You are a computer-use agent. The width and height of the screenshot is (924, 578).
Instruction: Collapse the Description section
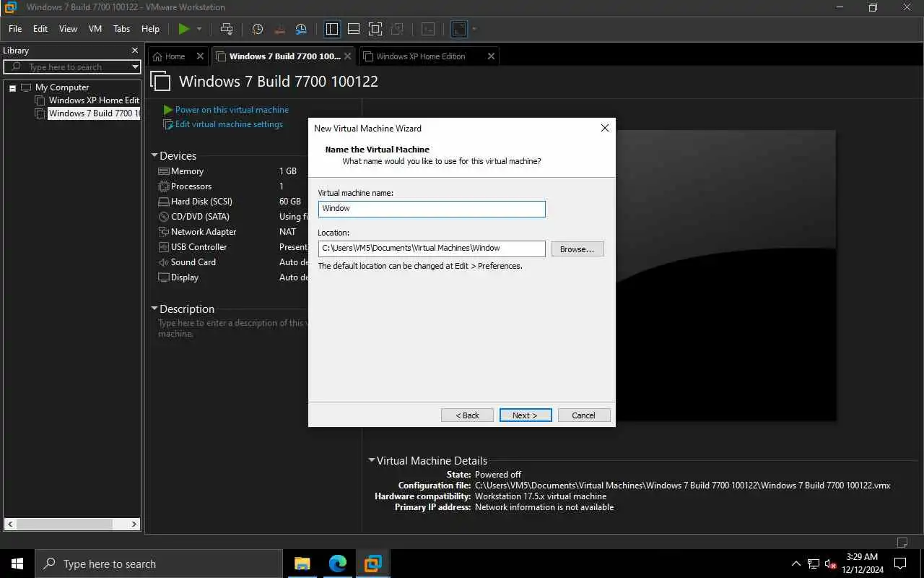coord(154,309)
